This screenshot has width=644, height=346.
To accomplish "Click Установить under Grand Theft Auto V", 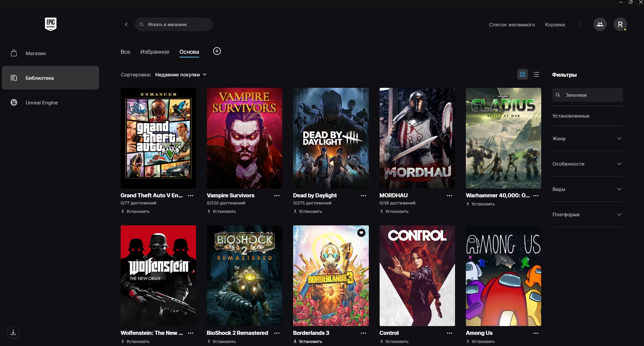I will click(135, 212).
